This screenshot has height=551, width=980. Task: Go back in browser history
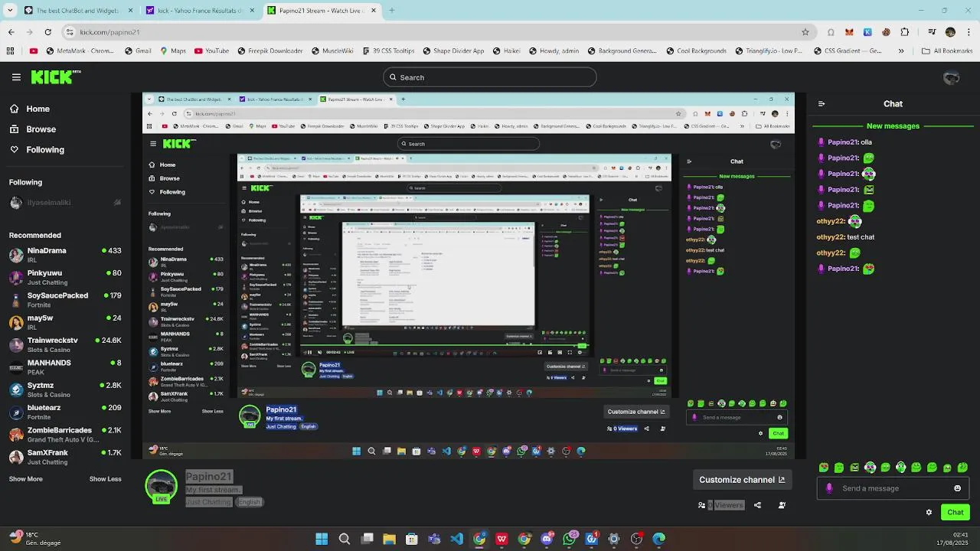coord(11,32)
